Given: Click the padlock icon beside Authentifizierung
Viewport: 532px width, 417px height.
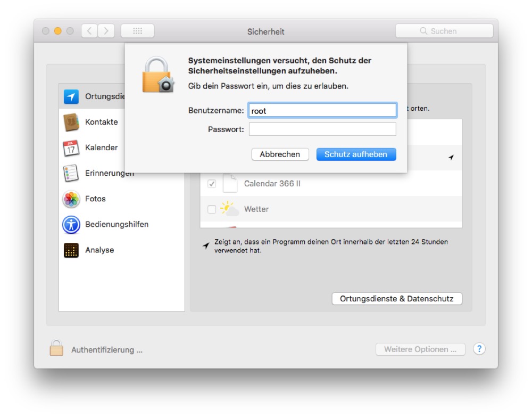Looking at the screenshot, I should [56, 348].
